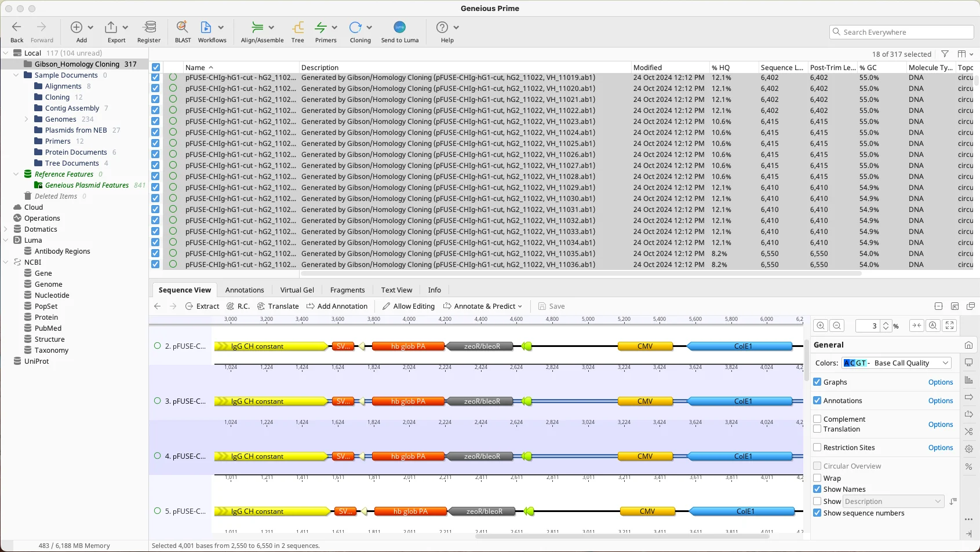The image size is (980, 552).
Task: Click the fit-to-window zoom icon
Action: coord(949,326)
